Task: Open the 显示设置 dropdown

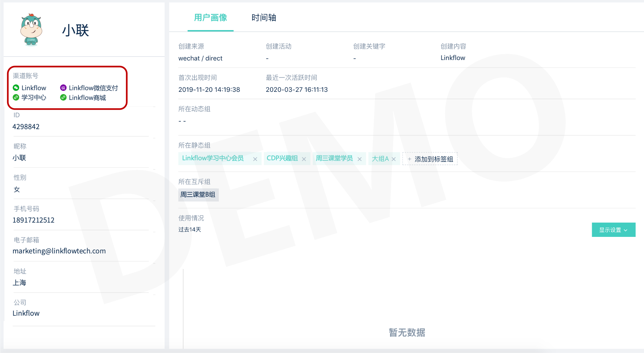Action: click(613, 230)
